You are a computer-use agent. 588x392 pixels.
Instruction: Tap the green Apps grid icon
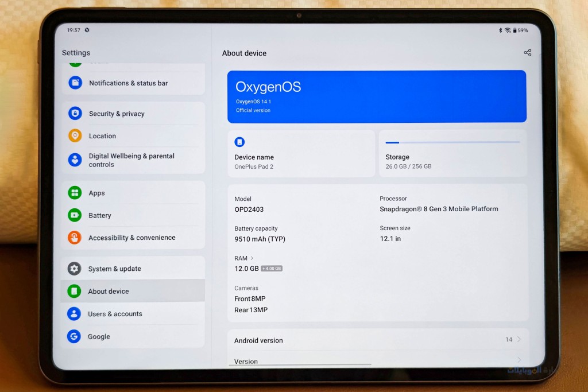tap(75, 193)
